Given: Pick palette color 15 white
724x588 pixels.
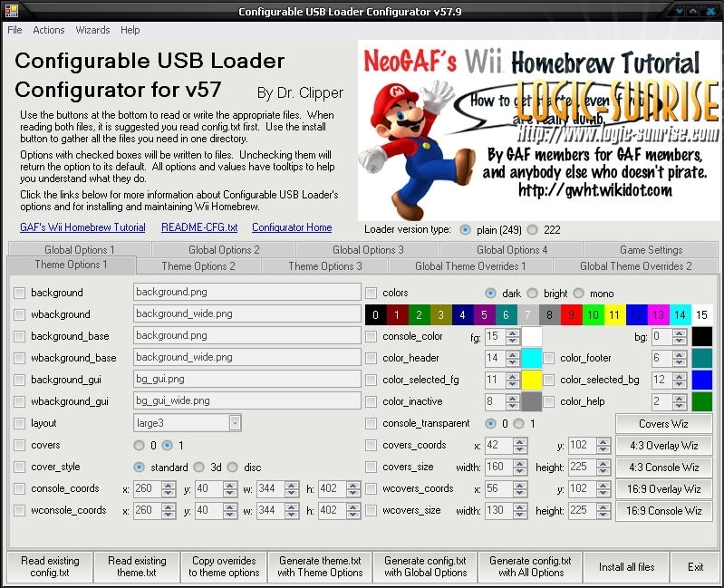Looking at the screenshot, I should coord(702,314).
